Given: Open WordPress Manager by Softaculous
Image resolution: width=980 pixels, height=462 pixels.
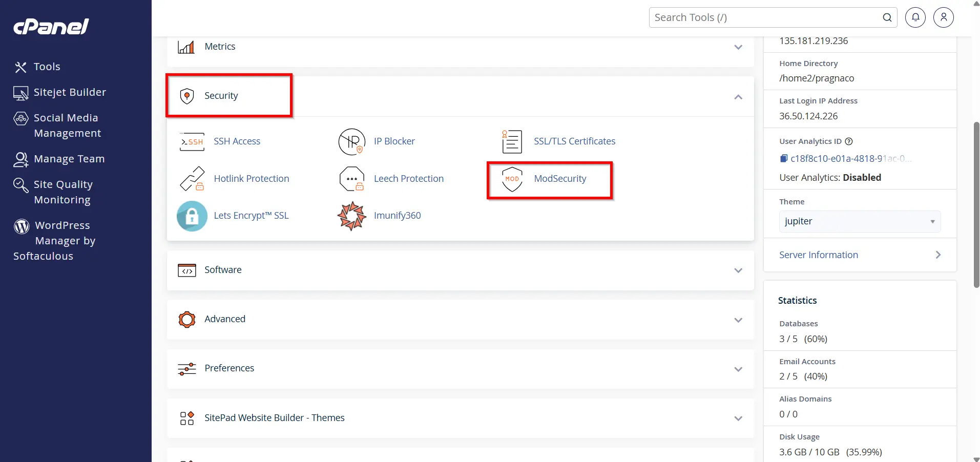Looking at the screenshot, I should point(55,241).
